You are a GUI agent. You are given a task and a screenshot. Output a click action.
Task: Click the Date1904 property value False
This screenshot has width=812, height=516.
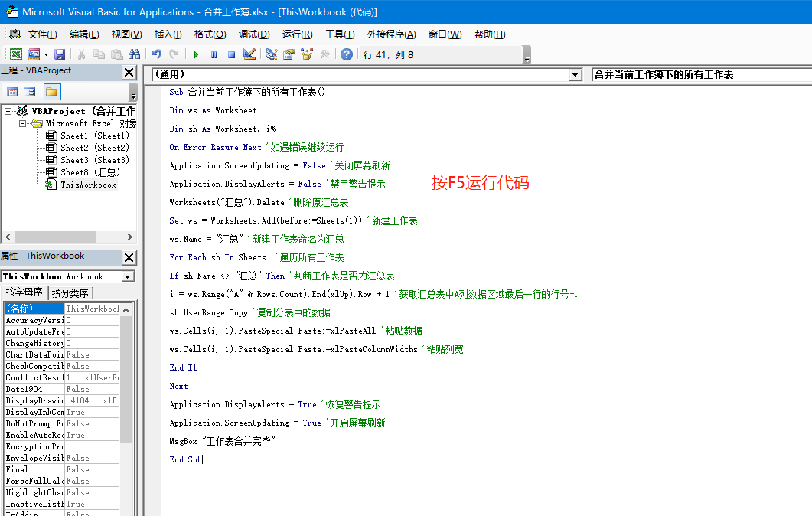tap(92, 389)
